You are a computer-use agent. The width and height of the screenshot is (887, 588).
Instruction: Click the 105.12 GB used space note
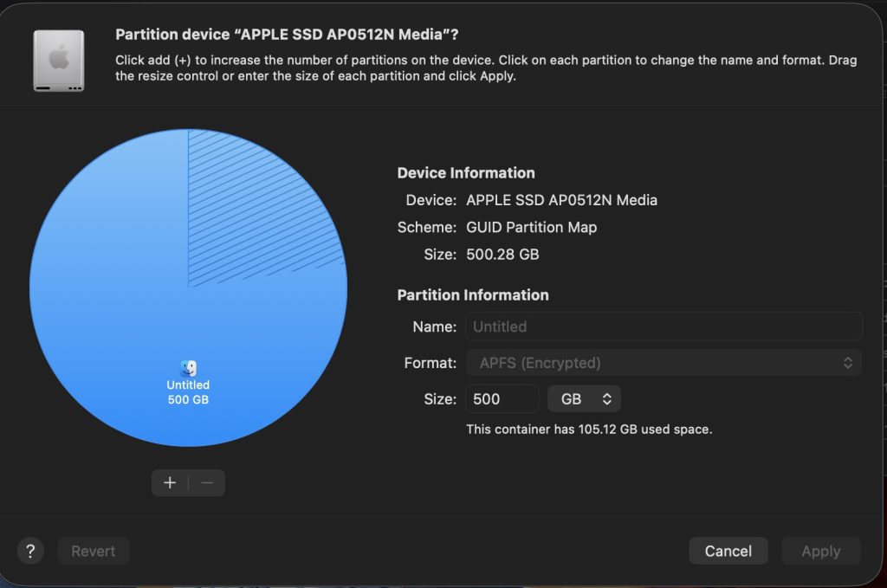pos(589,429)
